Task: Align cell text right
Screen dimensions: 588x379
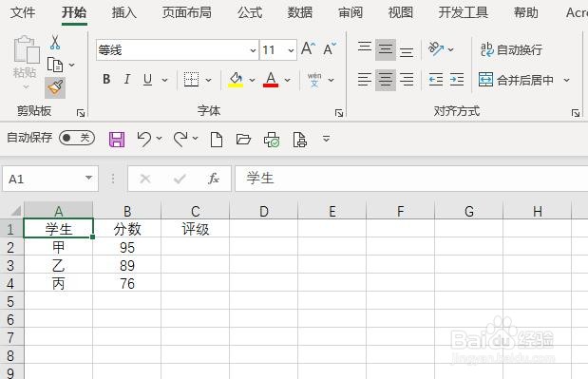Action: click(407, 80)
